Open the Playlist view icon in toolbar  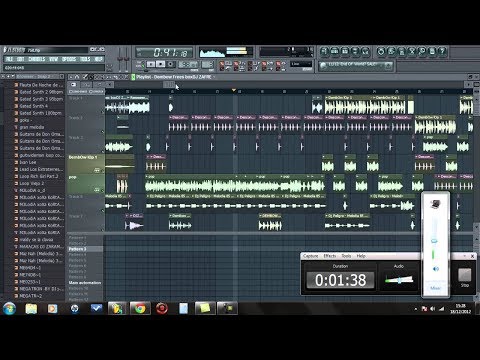(324, 51)
